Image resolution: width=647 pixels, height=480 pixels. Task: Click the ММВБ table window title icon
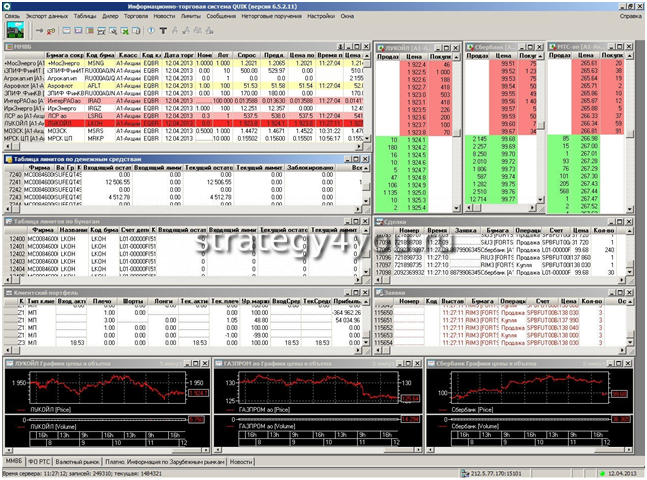(x=9, y=47)
